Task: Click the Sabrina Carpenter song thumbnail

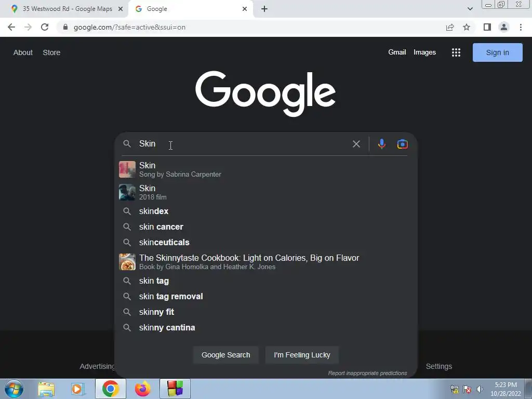Action: (127, 169)
